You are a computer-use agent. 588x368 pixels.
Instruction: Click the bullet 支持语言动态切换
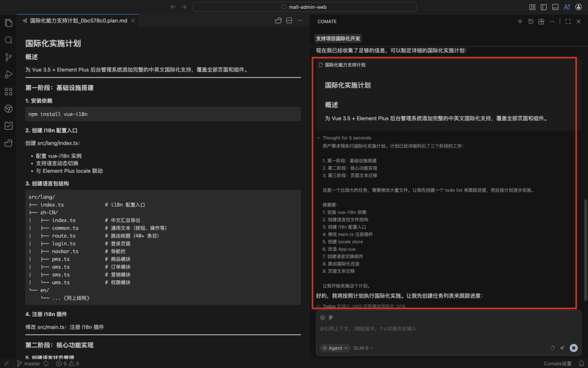[57, 164]
